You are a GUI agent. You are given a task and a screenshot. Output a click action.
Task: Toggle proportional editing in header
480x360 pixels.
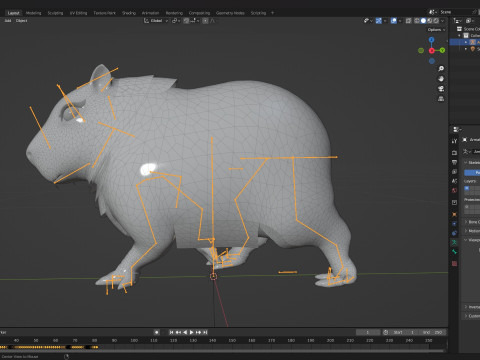[205, 21]
